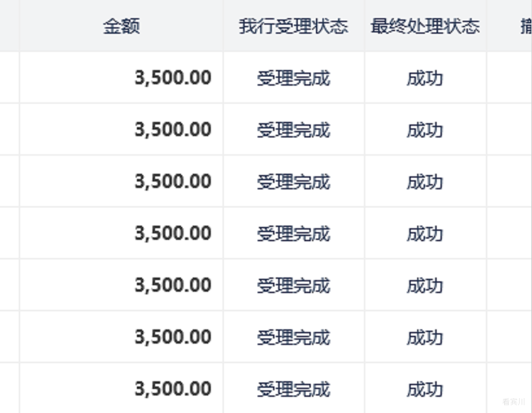Select the 3,500.00 amount in second row
This screenshot has width=532, height=413.
[173, 130]
